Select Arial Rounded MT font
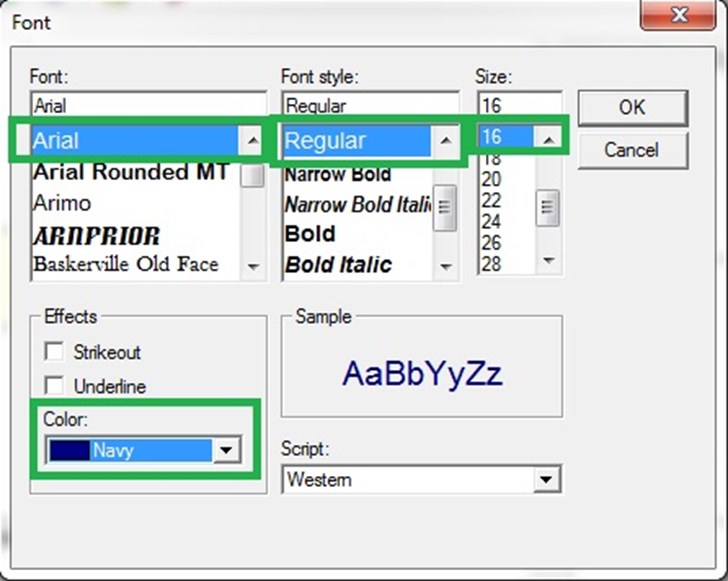728x581 pixels. [131, 172]
